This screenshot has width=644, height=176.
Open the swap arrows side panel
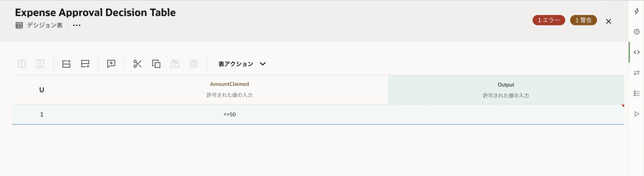click(x=637, y=73)
